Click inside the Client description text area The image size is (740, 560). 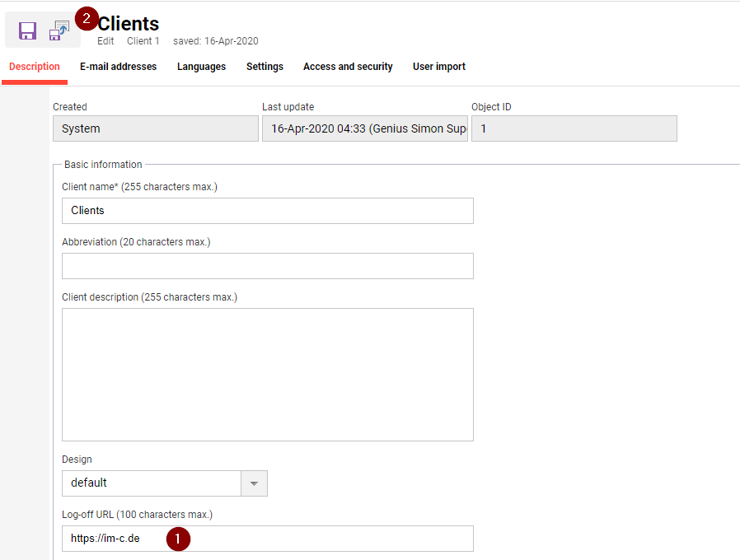pos(267,375)
